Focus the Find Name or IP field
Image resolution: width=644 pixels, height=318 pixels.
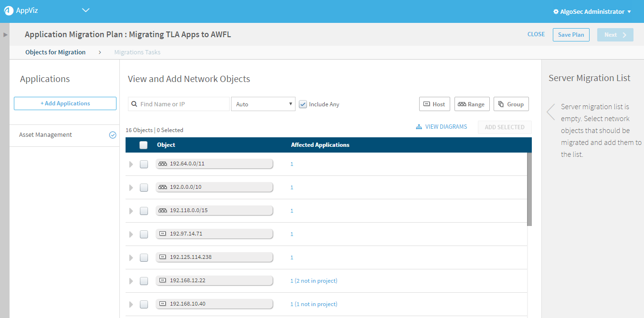pos(183,104)
